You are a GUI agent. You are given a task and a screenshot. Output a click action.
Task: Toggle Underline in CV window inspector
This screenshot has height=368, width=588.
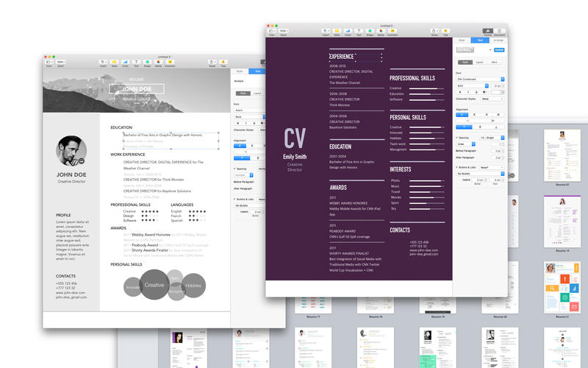click(476, 92)
